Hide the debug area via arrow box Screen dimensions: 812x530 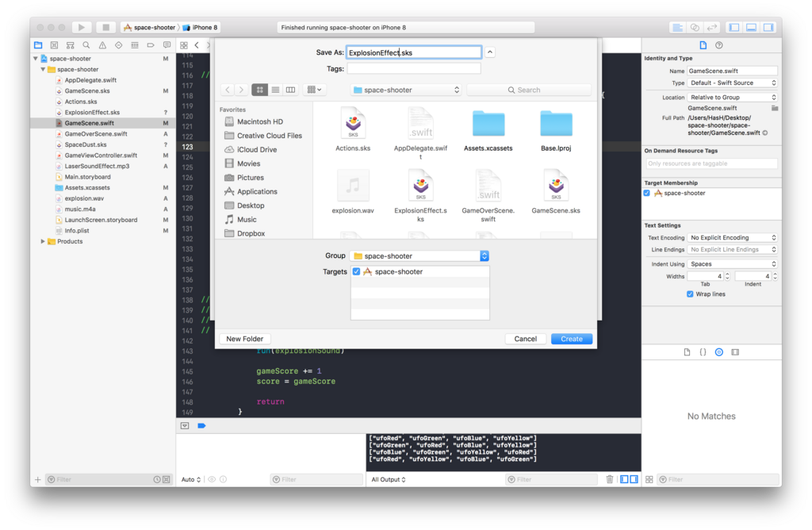185,426
